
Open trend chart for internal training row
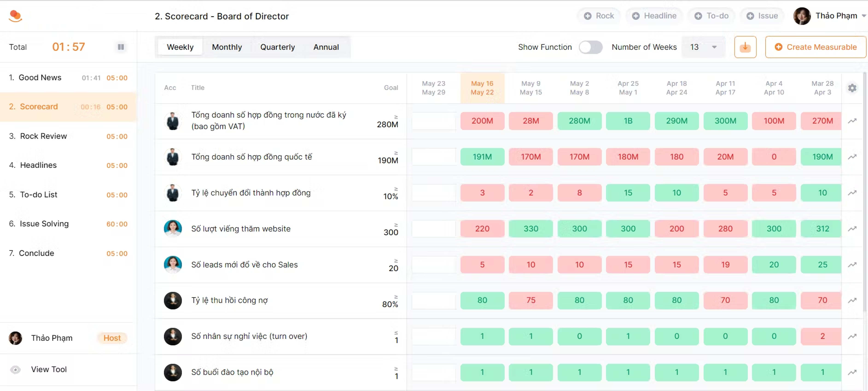(852, 373)
